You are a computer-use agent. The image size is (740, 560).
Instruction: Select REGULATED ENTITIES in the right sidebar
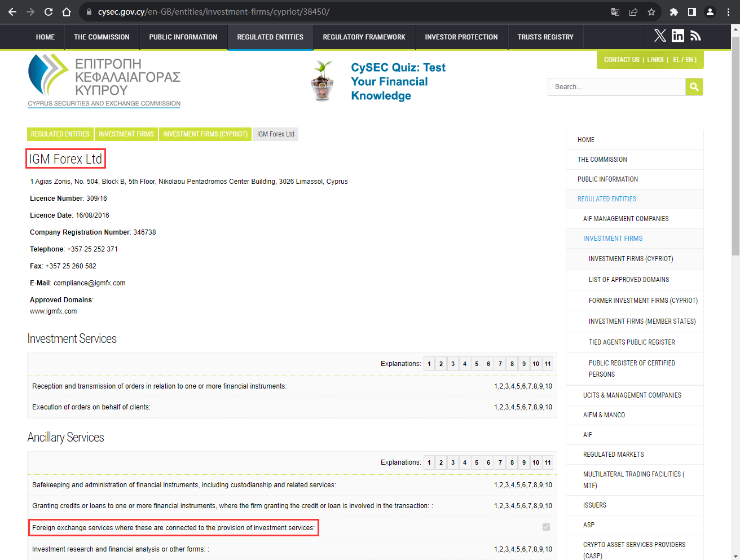pos(635,199)
